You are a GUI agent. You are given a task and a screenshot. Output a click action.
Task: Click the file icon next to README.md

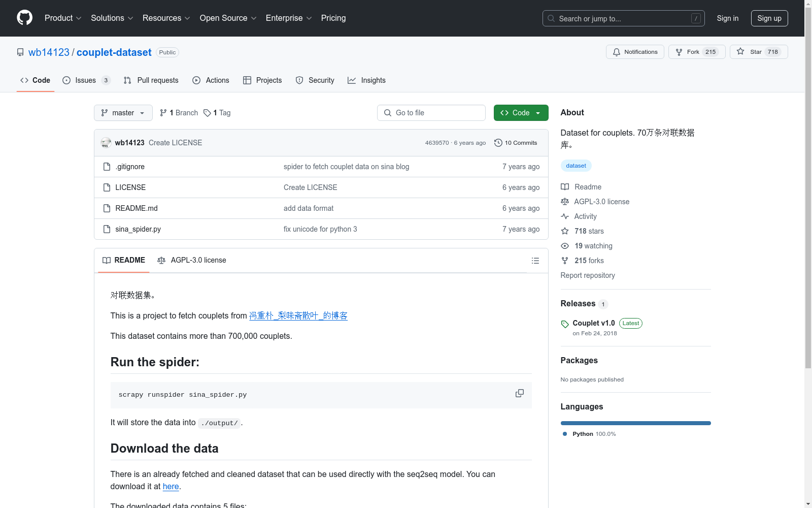(107, 208)
